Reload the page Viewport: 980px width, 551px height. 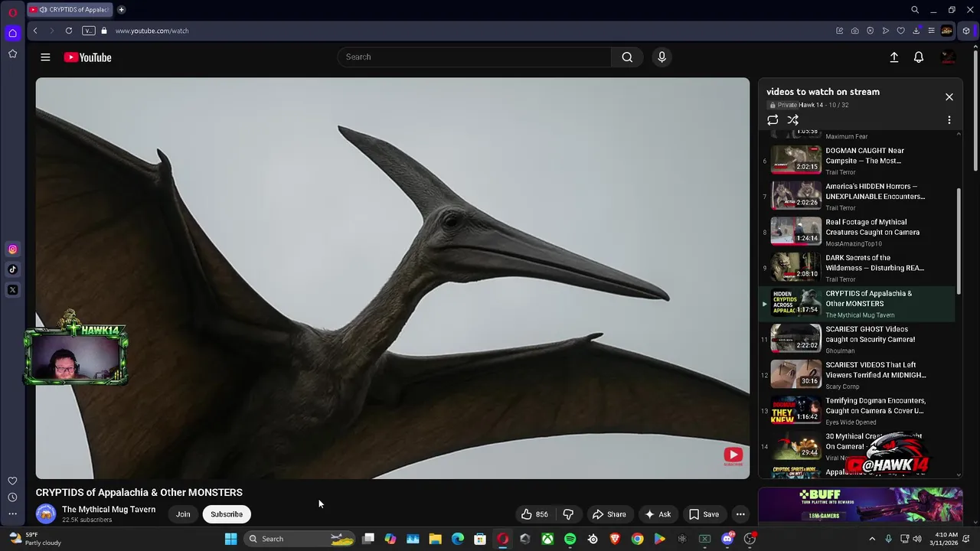[69, 31]
